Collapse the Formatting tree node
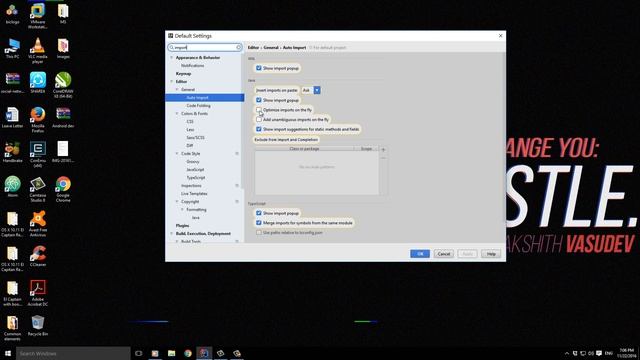Screen dimensions: 640x360 pyautogui.click(x=182, y=209)
